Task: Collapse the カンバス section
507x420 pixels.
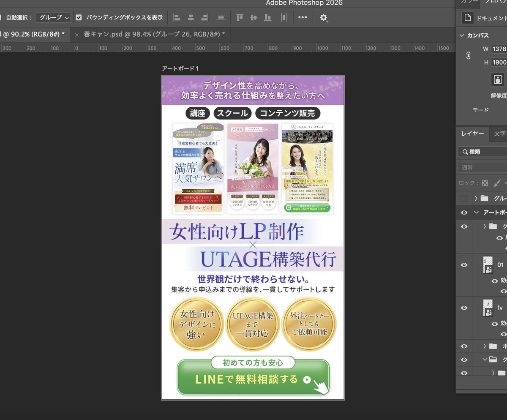Action: (x=462, y=35)
